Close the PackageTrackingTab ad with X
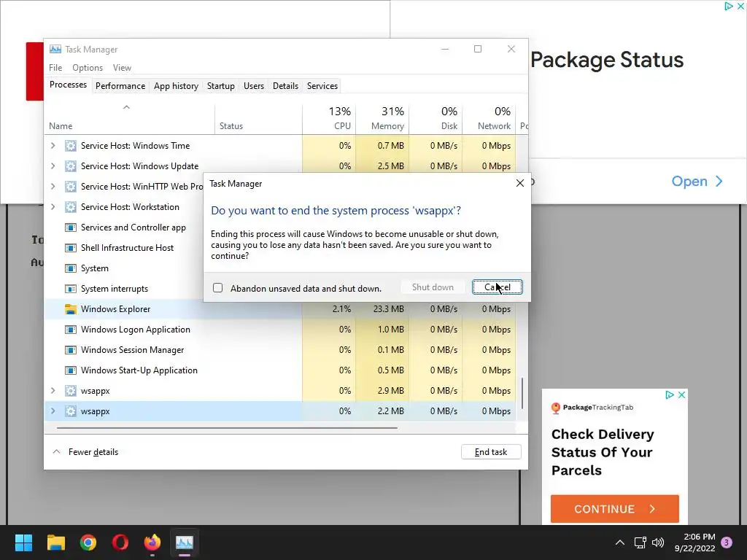 (x=682, y=394)
